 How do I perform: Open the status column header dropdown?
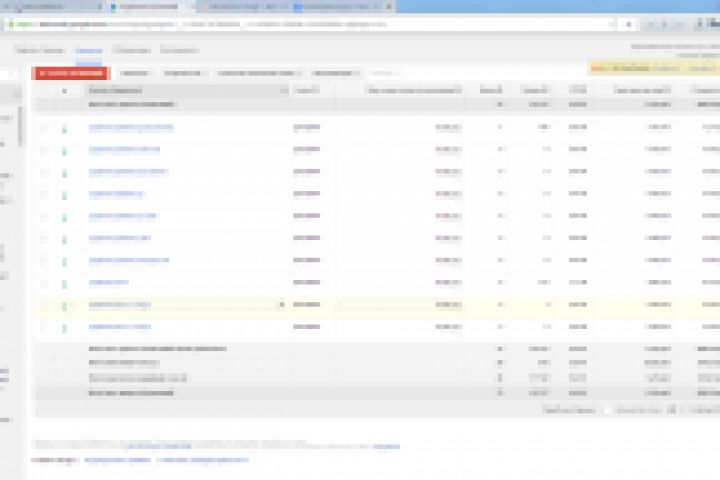(64, 91)
